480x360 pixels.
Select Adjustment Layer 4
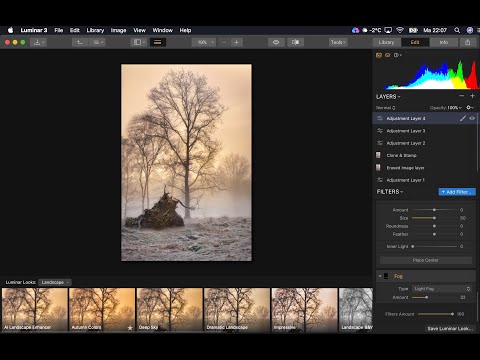point(425,118)
